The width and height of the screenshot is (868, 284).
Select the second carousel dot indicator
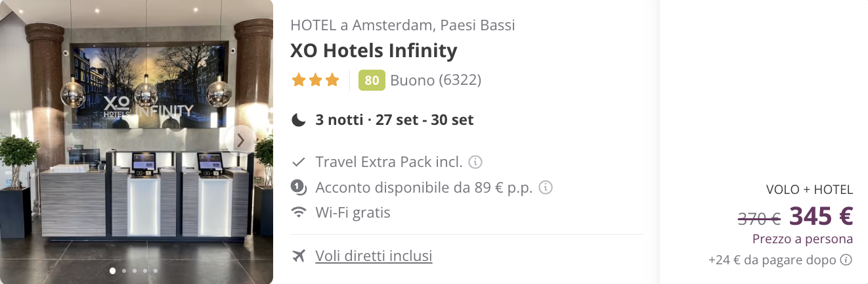point(123,270)
